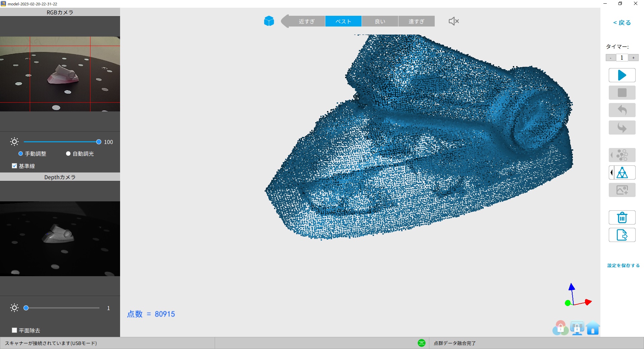Click the blue 3D cube icon
644x349 pixels.
[269, 21]
